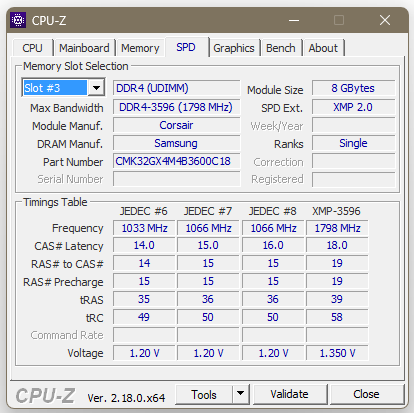Click the 18.0 CAS# Latency cell
414x413 pixels.
337,245
